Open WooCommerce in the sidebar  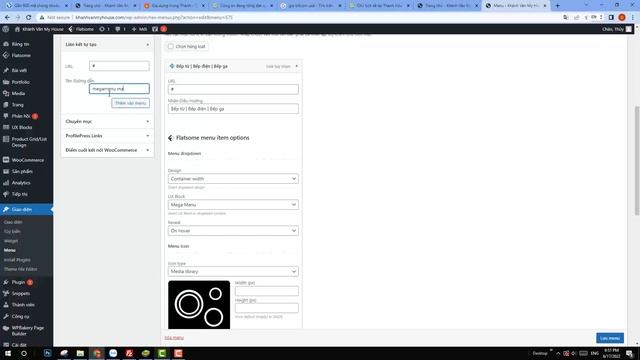[x=28, y=160]
